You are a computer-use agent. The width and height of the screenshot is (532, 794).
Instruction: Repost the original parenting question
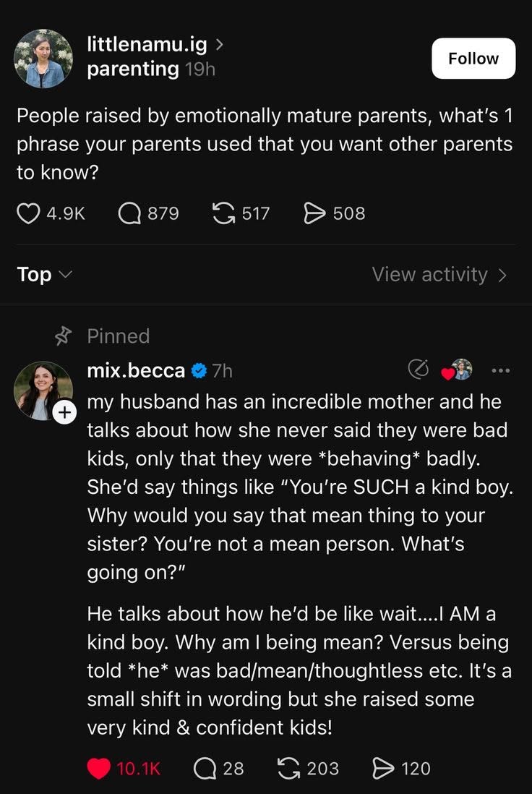tap(223, 213)
